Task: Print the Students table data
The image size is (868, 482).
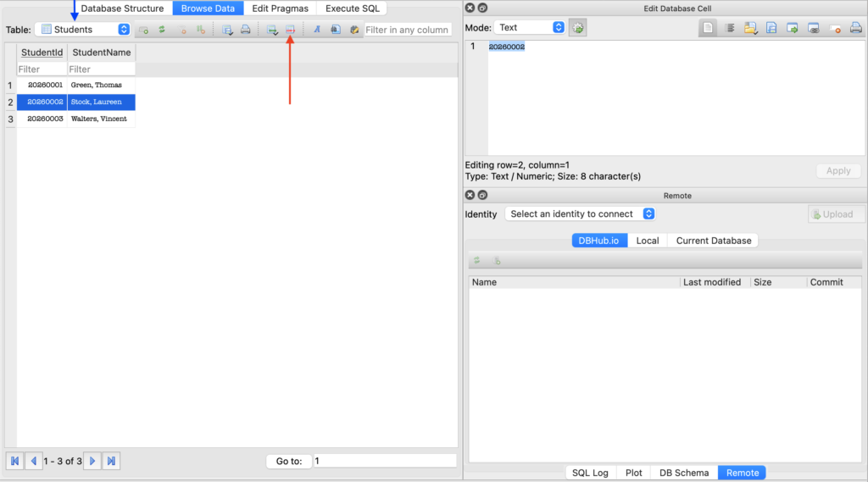Action: coord(245,30)
